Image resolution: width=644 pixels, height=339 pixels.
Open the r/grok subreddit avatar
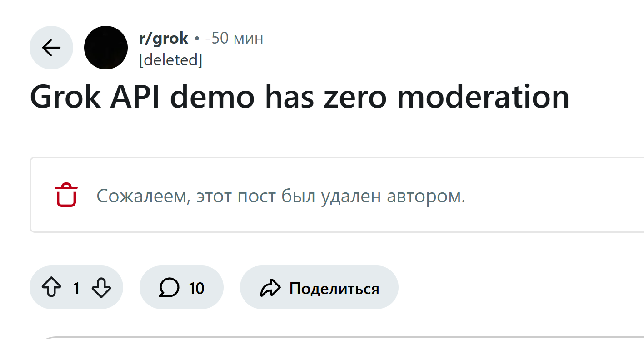coord(106,48)
